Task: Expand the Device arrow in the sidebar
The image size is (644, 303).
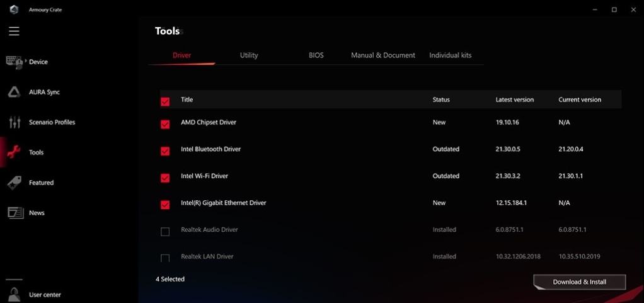Action: tap(26, 62)
